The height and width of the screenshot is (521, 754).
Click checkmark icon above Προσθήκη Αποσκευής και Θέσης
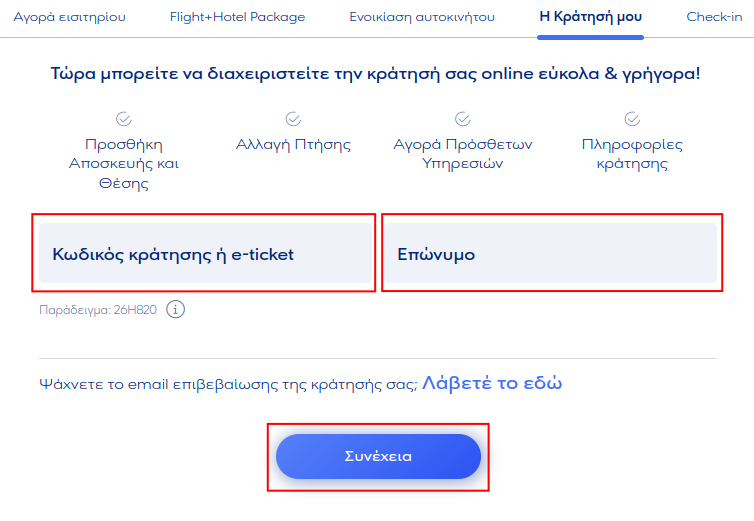point(124,119)
